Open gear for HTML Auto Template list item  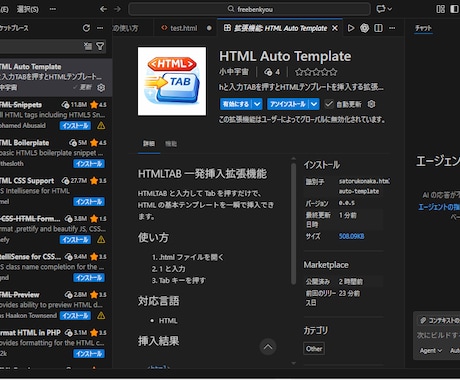[101, 88]
